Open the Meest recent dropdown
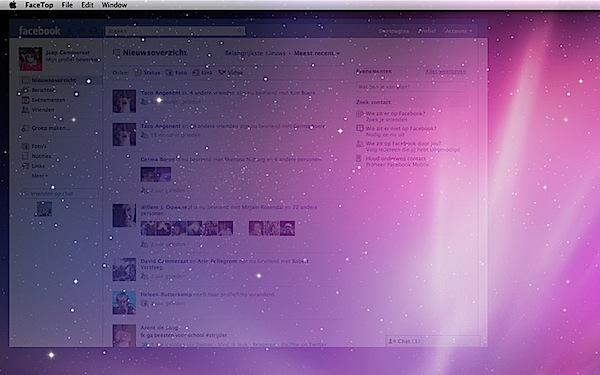This screenshot has height=375, width=600. [x=317, y=53]
